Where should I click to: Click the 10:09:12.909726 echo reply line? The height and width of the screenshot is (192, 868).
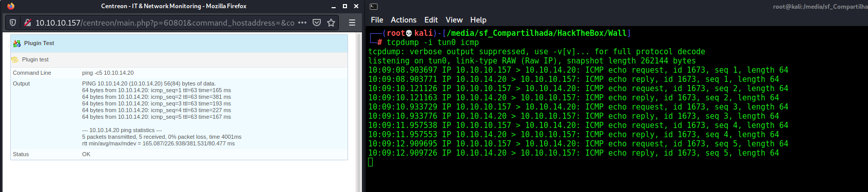pos(573,153)
